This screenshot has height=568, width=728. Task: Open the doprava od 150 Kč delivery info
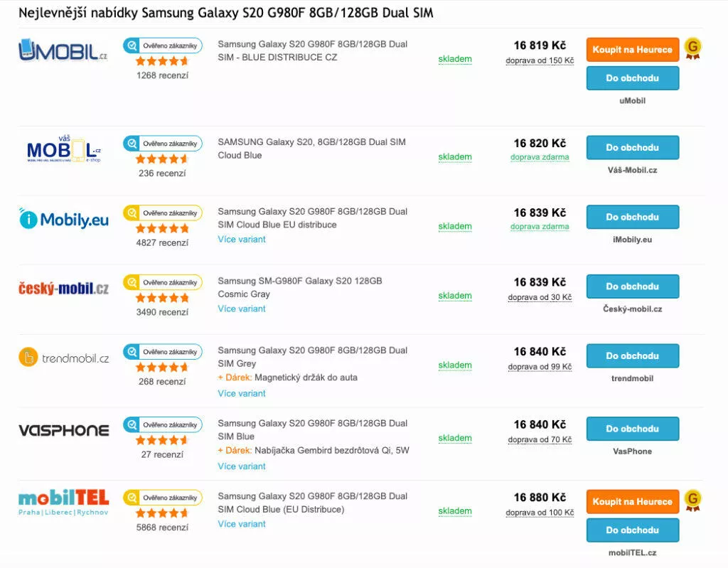540,60
